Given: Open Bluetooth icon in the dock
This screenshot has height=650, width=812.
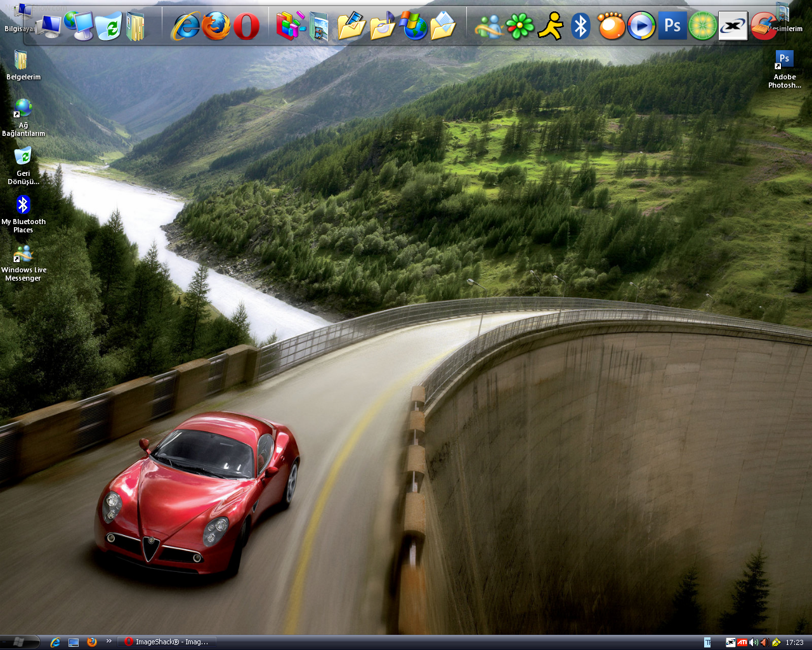Looking at the screenshot, I should 580,27.
